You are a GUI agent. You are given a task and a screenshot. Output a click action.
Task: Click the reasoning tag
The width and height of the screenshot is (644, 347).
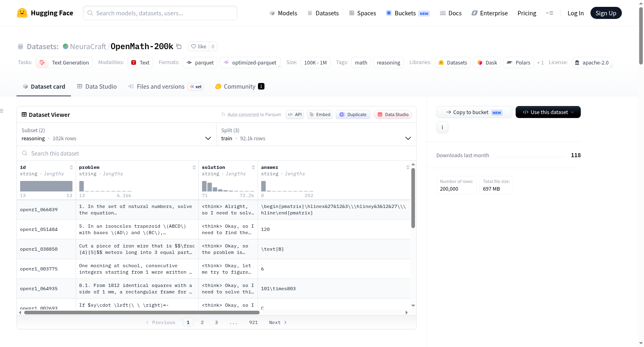click(x=388, y=62)
